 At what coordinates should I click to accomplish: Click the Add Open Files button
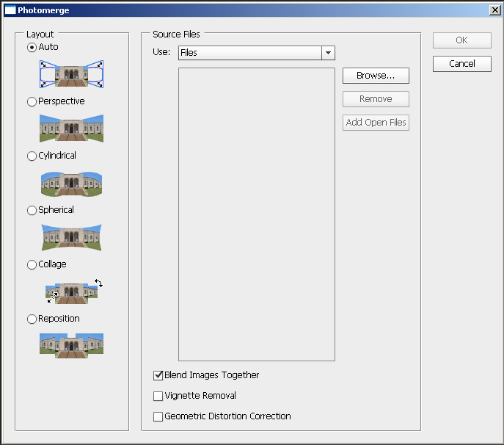(x=376, y=123)
